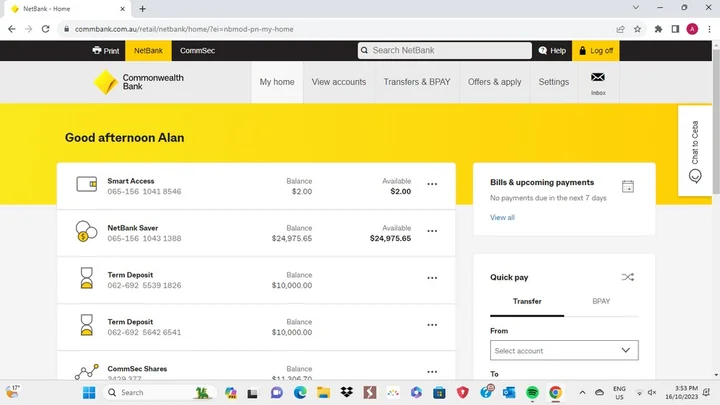The image size is (720, 405).
Task: Open more options for CommSec Shares
Action: (x=432, y=371)
